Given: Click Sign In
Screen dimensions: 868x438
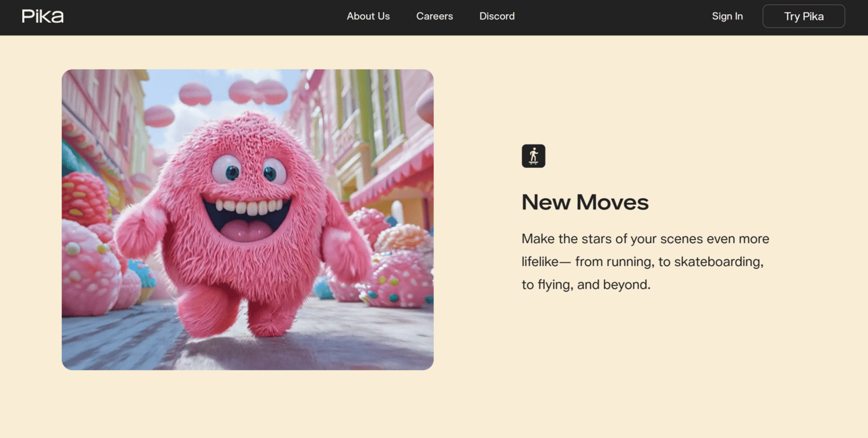Looking at the screenshot, I should [728, 15].
